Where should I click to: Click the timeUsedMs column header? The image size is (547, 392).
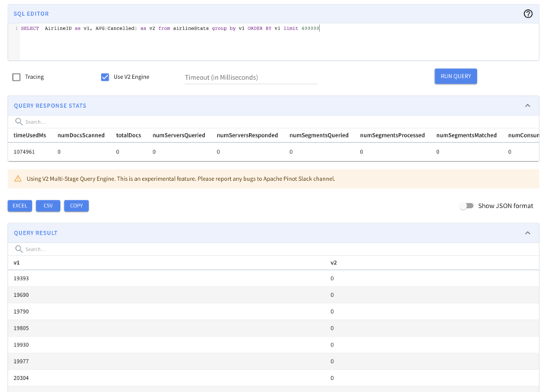30,135
